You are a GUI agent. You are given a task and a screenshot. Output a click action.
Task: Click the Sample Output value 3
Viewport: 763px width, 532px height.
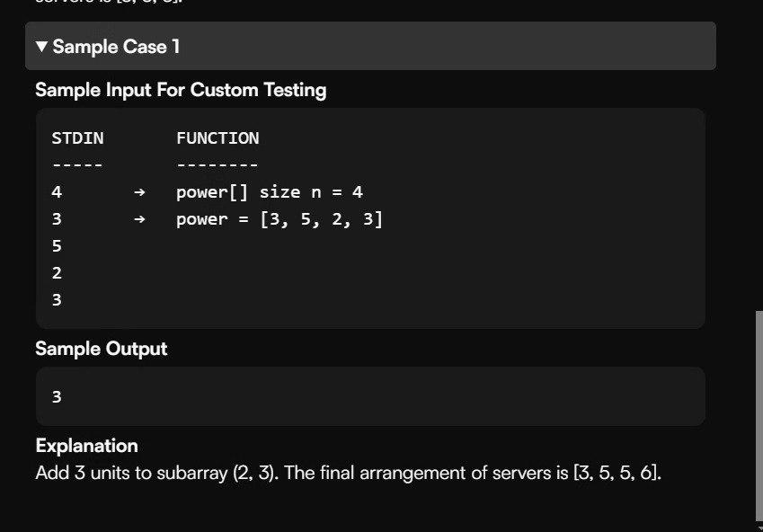(57, 396)
